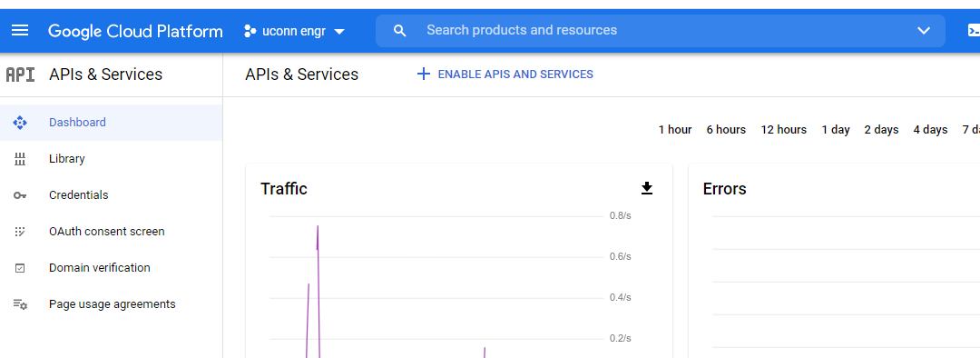Activate the Cloud Shell icon
The width and height of the screenshot is (980, 358).
973,31
